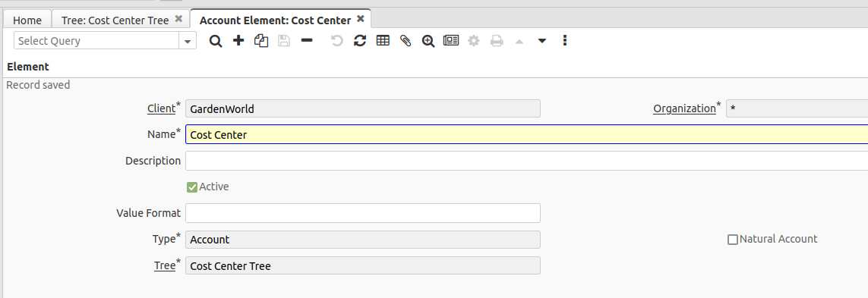Click the Organization label link
Screen dimensions: 868x298
tap(684, 108)
